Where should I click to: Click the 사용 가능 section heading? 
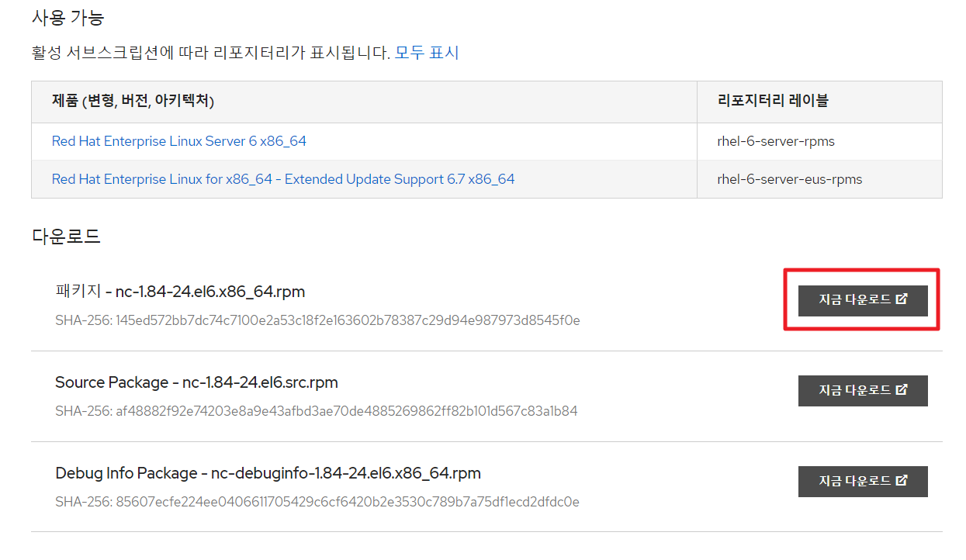pos(68,17)
